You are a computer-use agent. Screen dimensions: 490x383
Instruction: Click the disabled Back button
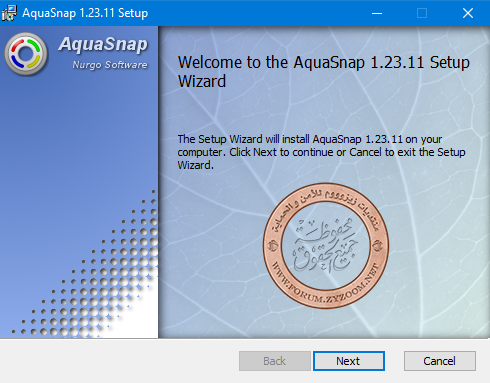pos(274,361)
